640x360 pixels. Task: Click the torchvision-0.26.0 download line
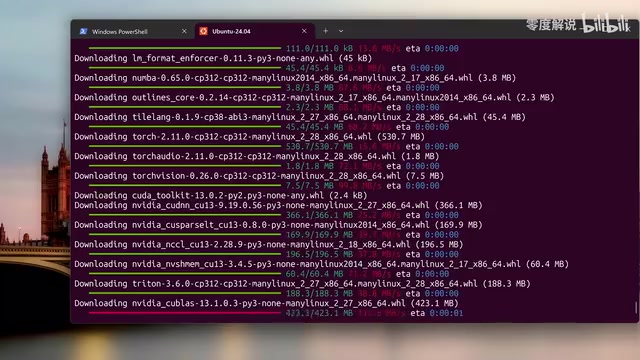(259, 176)
